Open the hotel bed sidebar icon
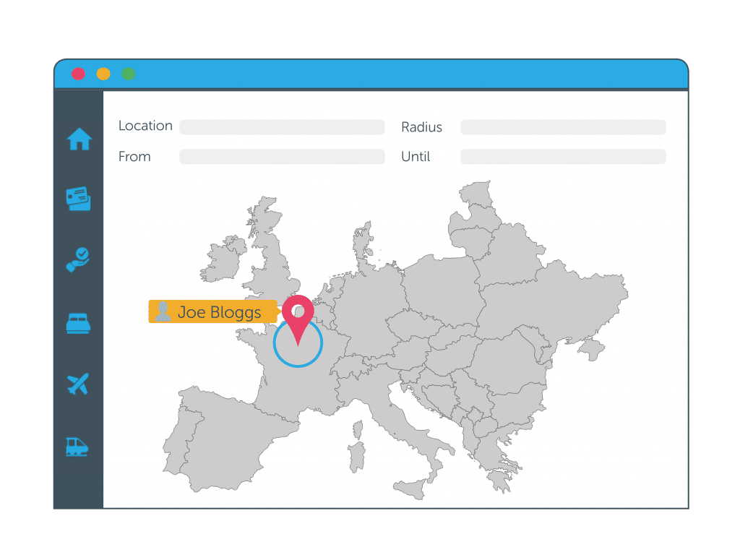Screen dimensions: 740x560 (x=78, y=324)
